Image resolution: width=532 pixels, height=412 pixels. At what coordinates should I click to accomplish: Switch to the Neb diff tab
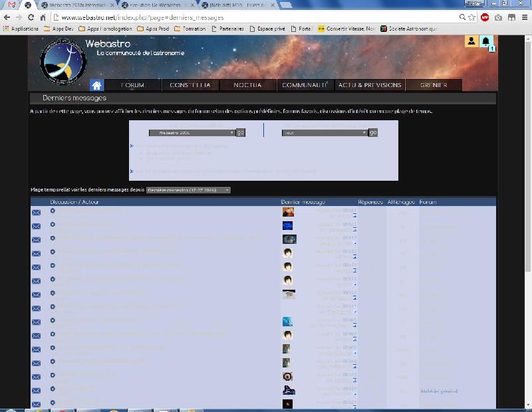[x=237, y=5]
